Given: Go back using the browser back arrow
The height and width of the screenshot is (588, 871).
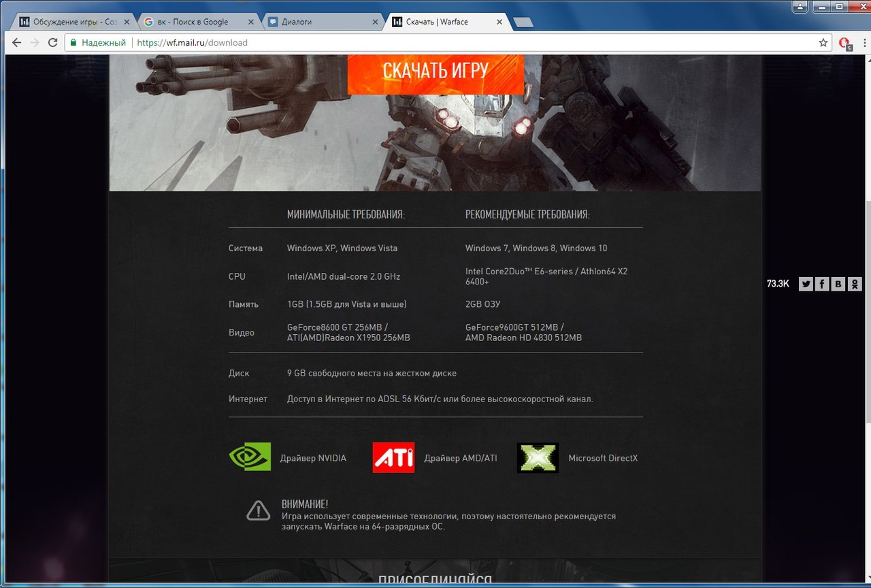Looking at the screenshot, I should 16,42.
